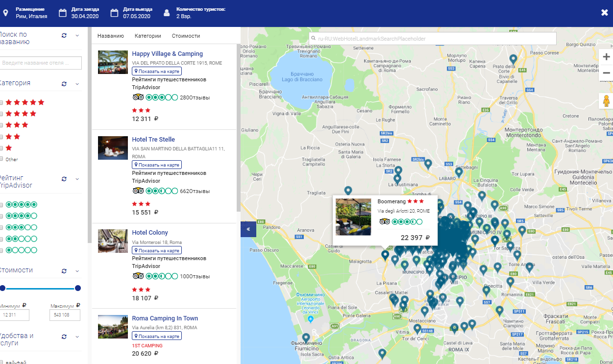
Task: Select the Street View pegman
Action: (x=606, y=101)
